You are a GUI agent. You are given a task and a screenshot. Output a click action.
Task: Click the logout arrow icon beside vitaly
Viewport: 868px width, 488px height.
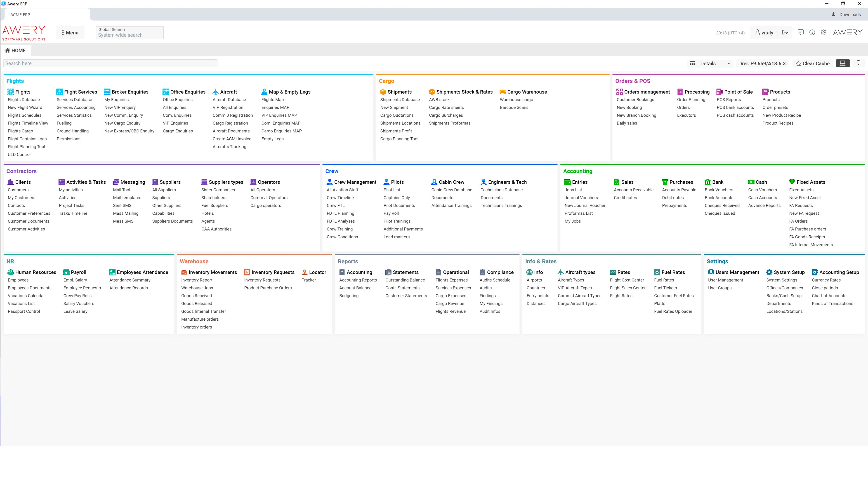785,32
